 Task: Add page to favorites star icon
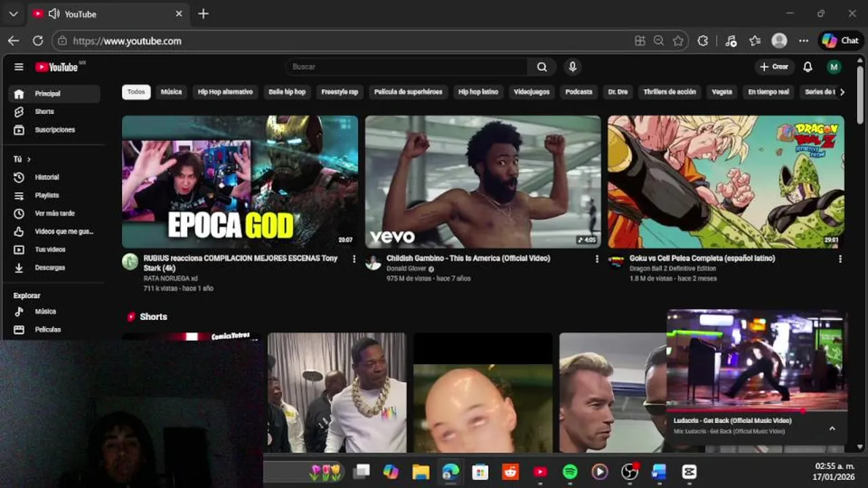[x=678, y=41]
